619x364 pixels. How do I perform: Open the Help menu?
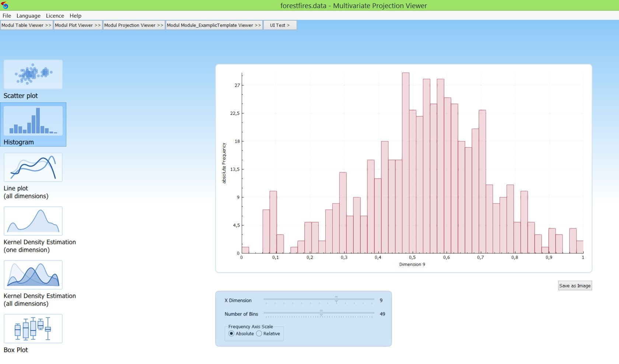(x=76, y=16)
